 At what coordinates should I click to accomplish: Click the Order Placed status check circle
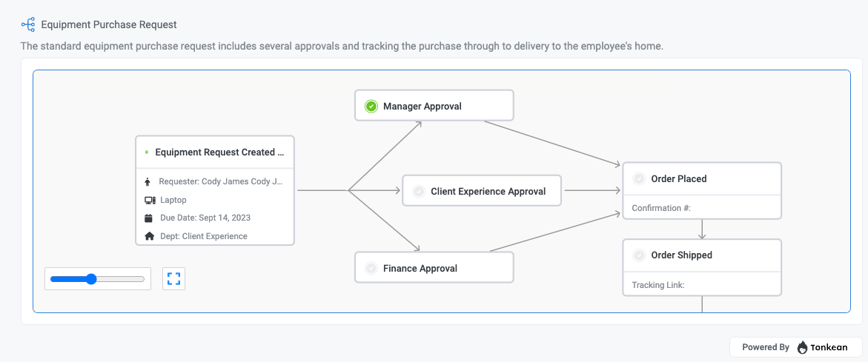[x=639, y=179]
